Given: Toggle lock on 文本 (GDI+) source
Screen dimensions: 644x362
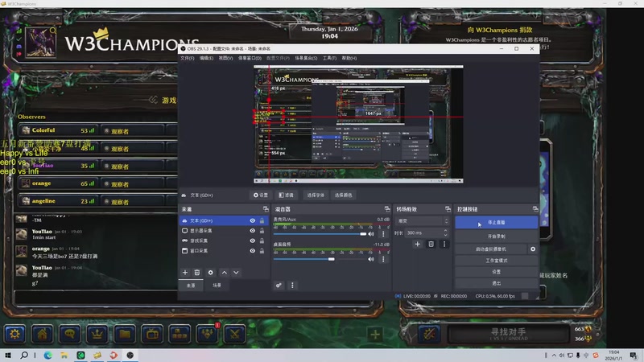Looking at the screenshot, I should (262, 220).
